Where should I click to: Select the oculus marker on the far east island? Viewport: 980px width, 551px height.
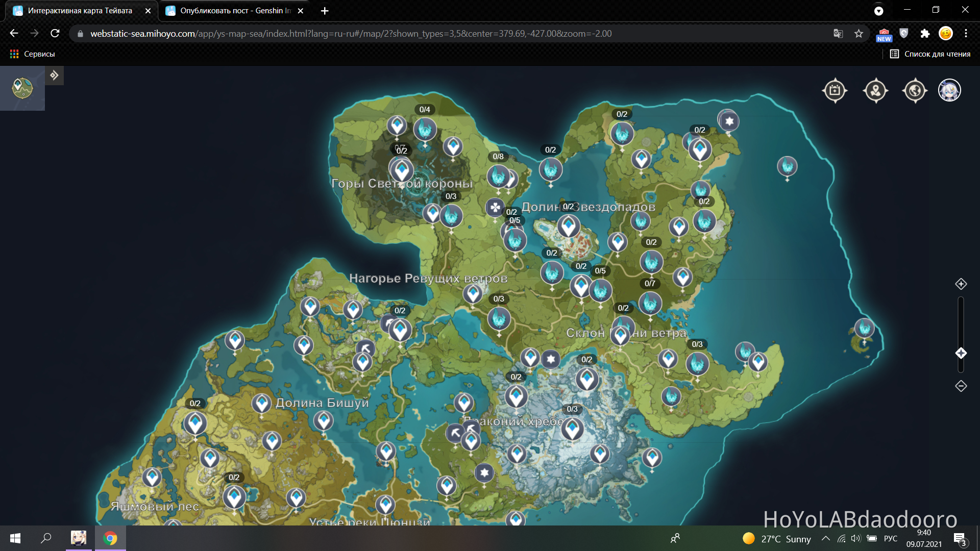pyautogui.click(x=864, y=328)
